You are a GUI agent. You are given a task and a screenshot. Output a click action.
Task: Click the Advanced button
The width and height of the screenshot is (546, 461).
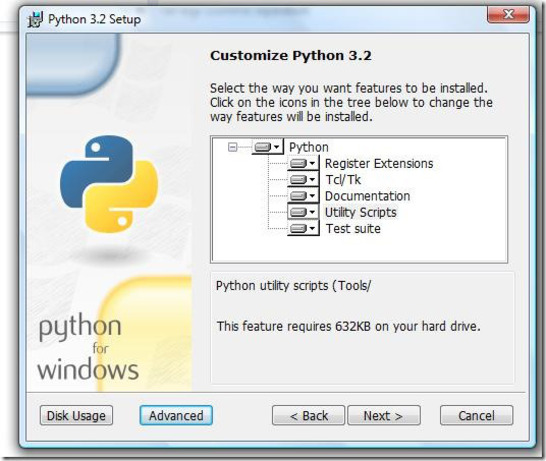[176, 415]
